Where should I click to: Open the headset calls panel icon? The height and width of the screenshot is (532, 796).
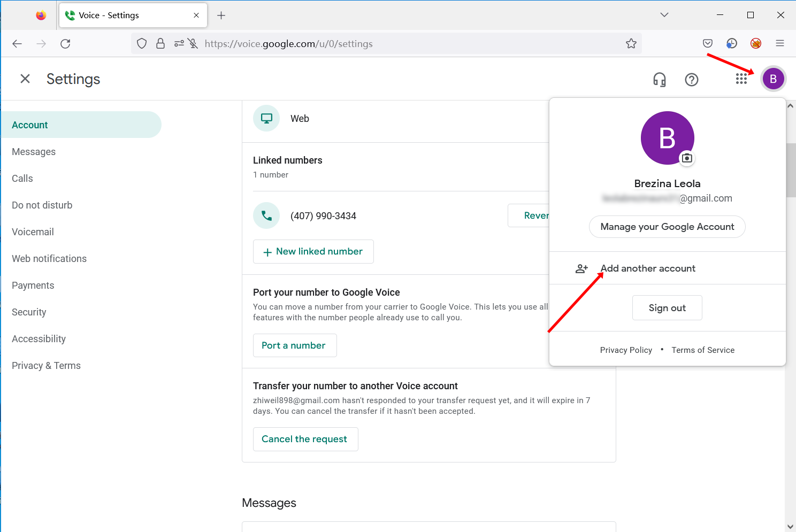[660, 80]
